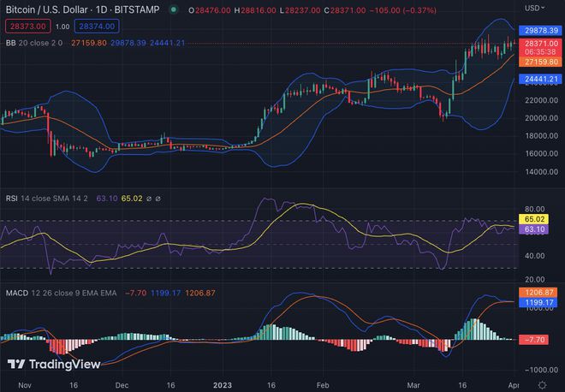Click the 2023 label on the time axis
This screenshot has width=565, height=392.
click(223, 385)
